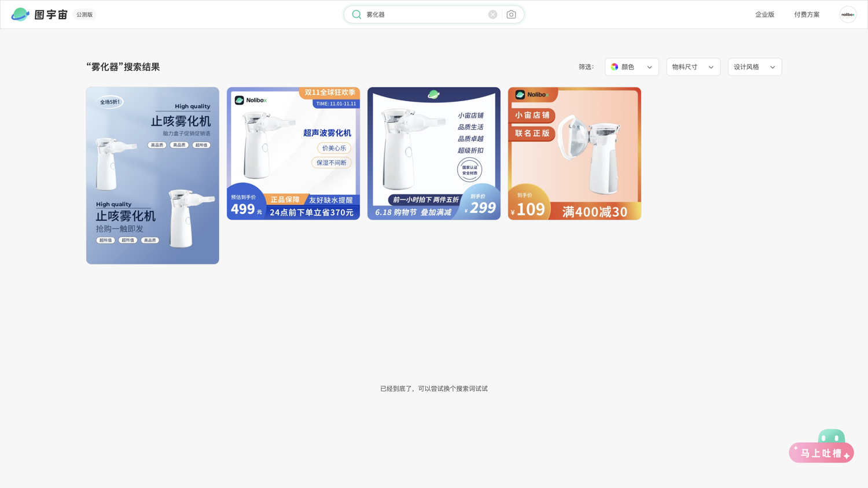Clear the search field with X icon
This screenshot has height=488, width=868.
click(x=492, y=14)
